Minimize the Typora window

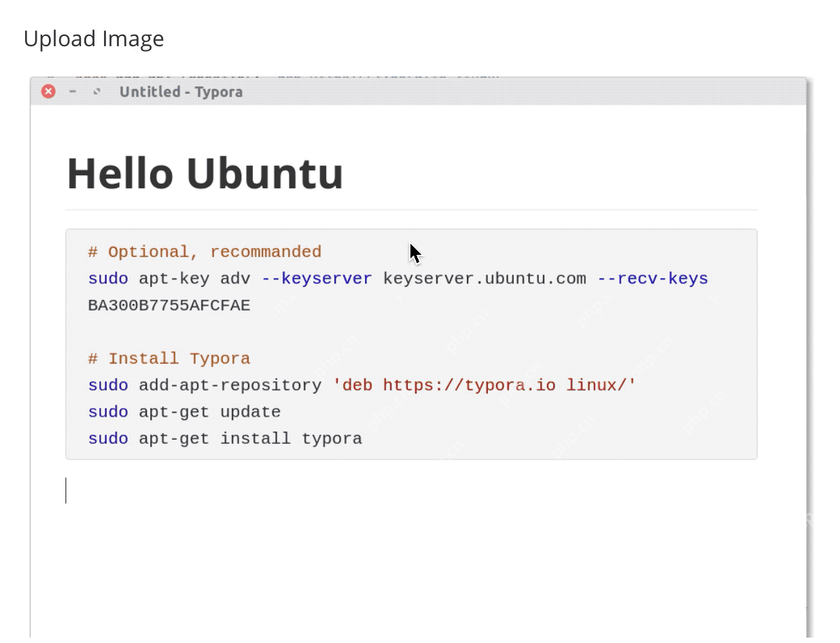coord(73,91)
